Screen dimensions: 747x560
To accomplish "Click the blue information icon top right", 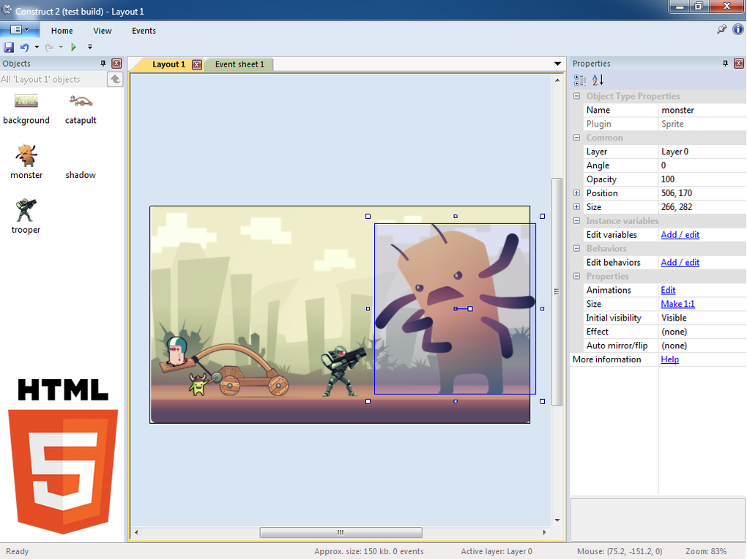I will point(738,29).
